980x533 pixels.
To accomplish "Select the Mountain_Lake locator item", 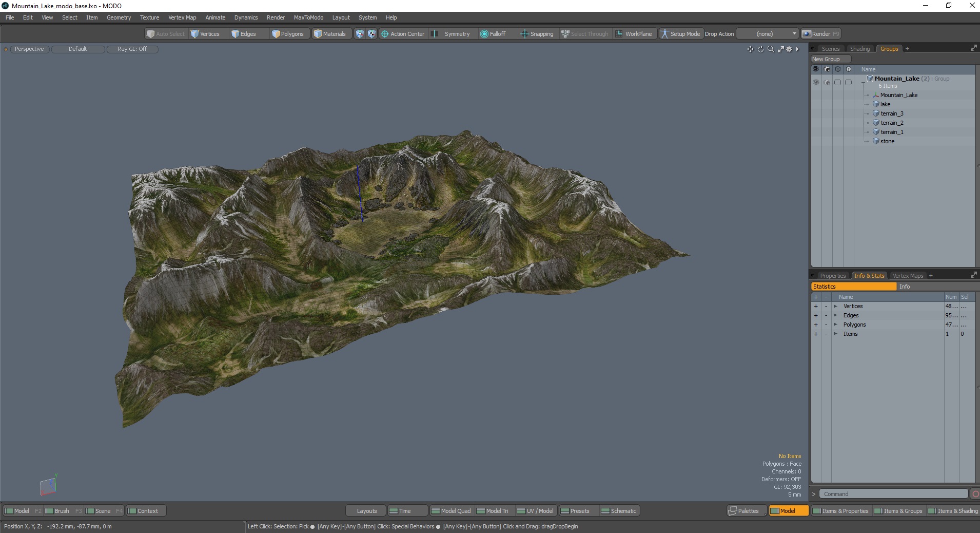I will [898, 95].
